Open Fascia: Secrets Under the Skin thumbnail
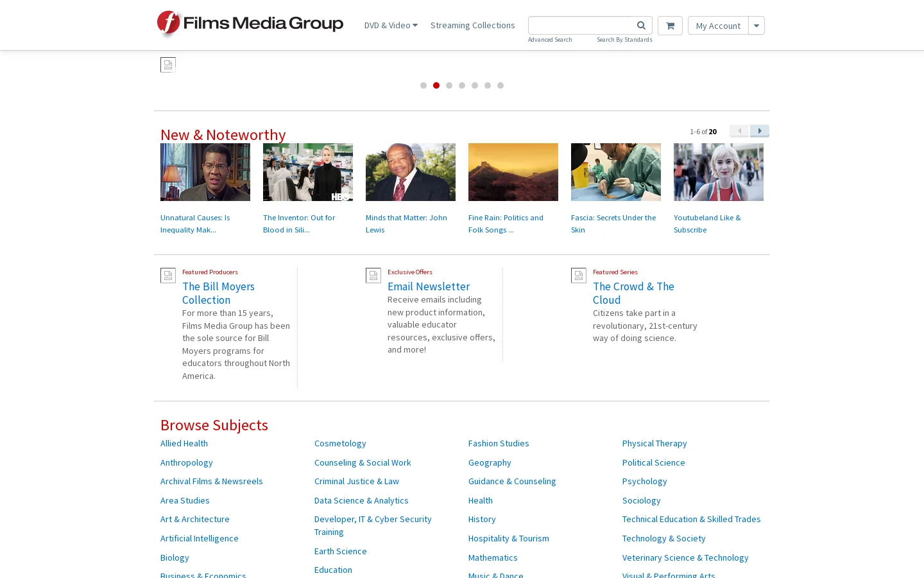 point(616,172)
